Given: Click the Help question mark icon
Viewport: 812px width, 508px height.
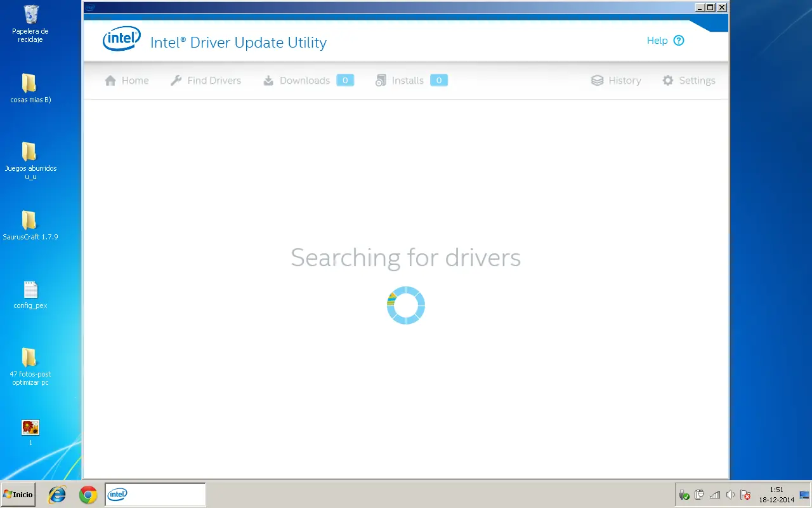Looking at the screenshot, I should tap(679, 41).
